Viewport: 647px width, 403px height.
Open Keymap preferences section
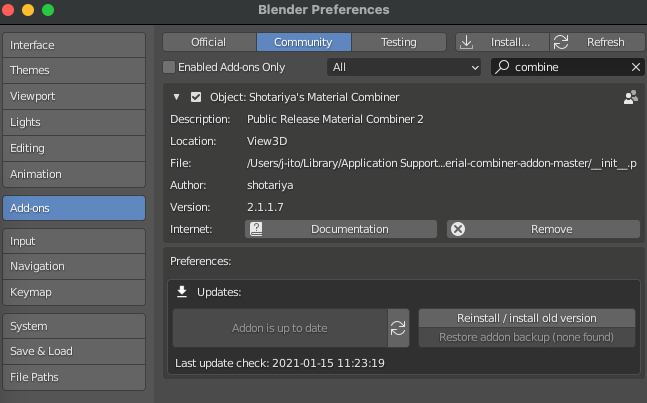click(x=74, y=292)
